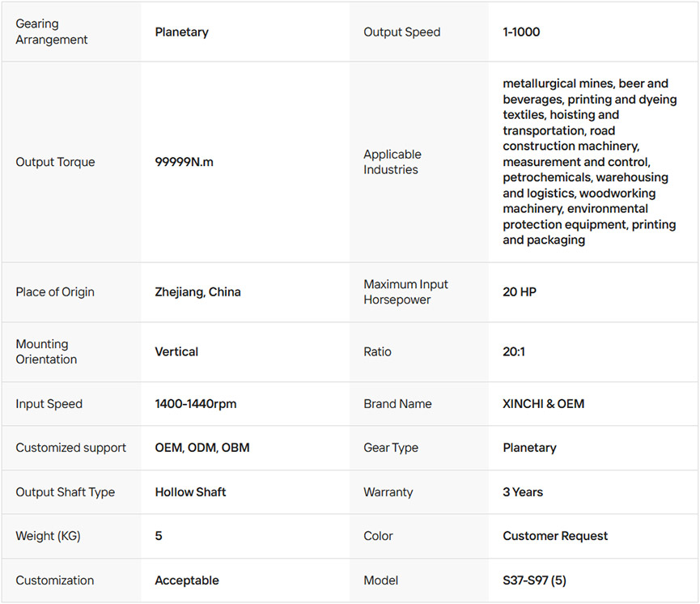Click the Gearing Arrangement label cell
The height and width of the screenshot is (604, 700).
coord(52,32)
